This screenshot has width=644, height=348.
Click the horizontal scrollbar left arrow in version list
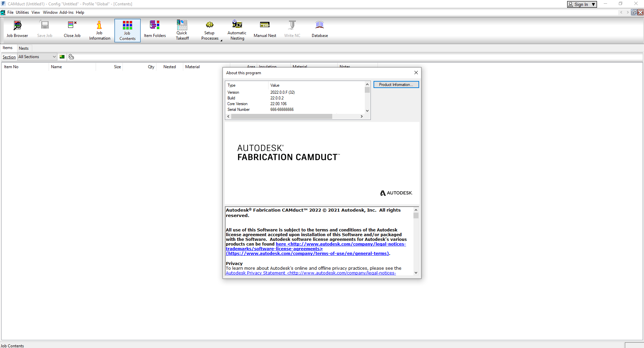229,117
